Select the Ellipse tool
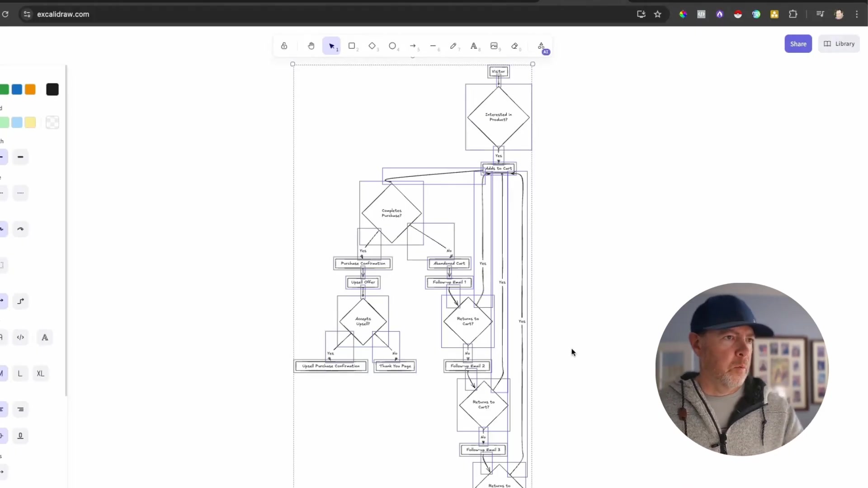 pos(393,46)
